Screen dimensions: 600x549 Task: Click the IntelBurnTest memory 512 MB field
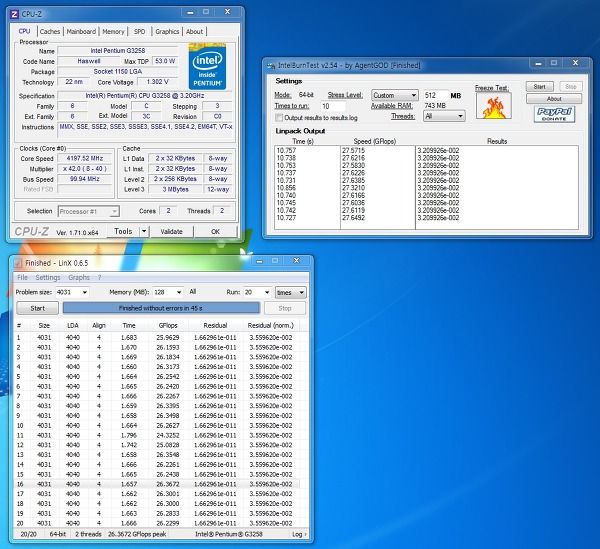point(435,95)
